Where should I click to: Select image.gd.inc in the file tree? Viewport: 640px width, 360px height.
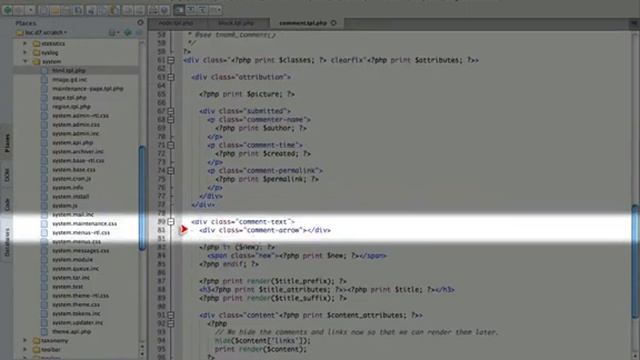(69, 80)
